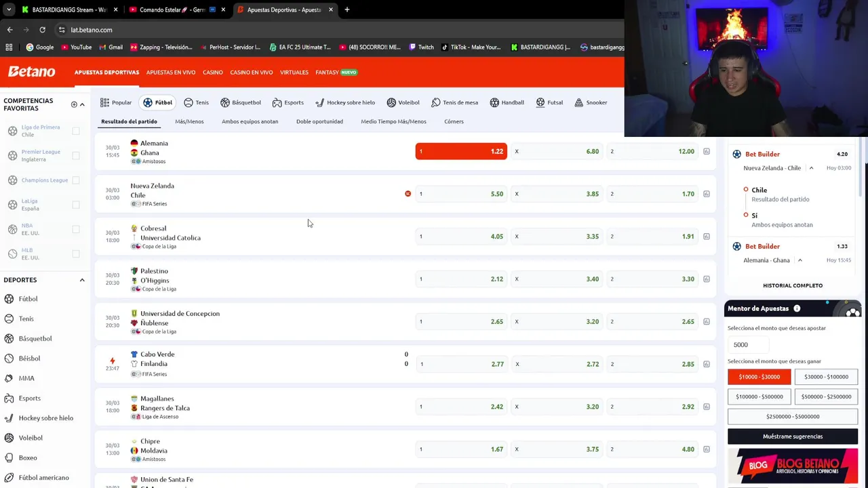Select Chile win odds 1.70
Image resolution: width=868 pixels, height=488 pixels.
tap(652, 194)
